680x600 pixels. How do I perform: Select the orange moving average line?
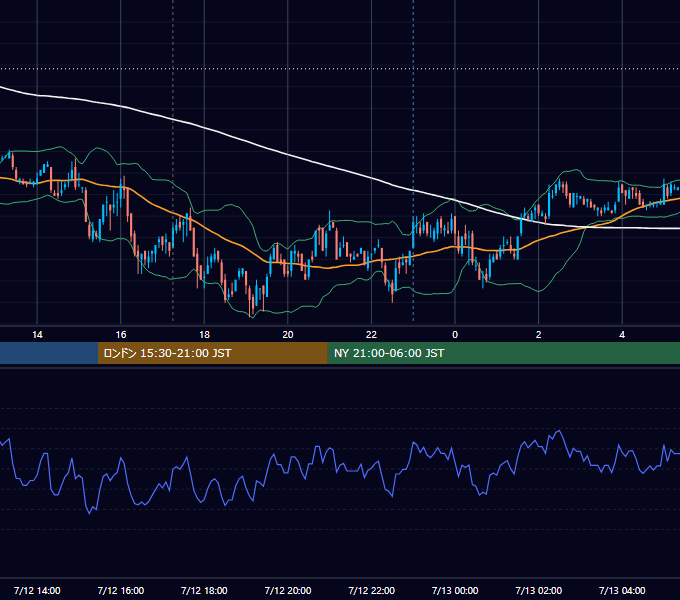226,240
